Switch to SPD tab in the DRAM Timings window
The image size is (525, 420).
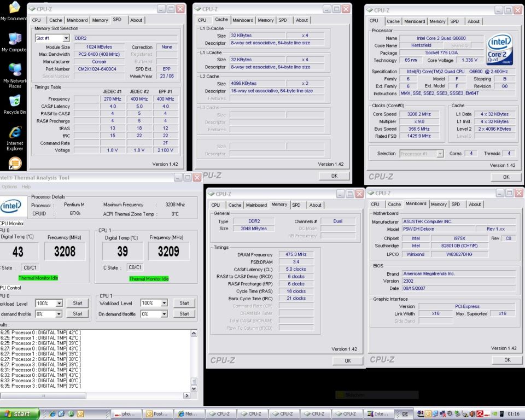(x=296, y=205)
